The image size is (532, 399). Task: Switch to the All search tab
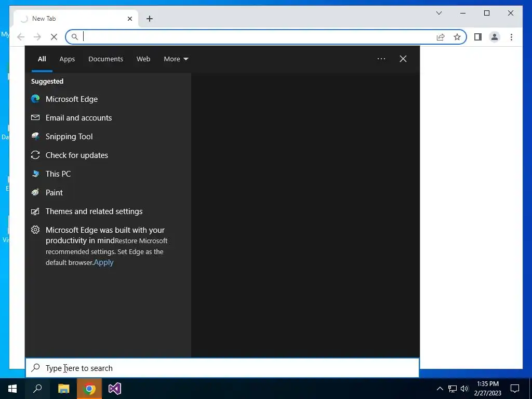click(42, 59)
